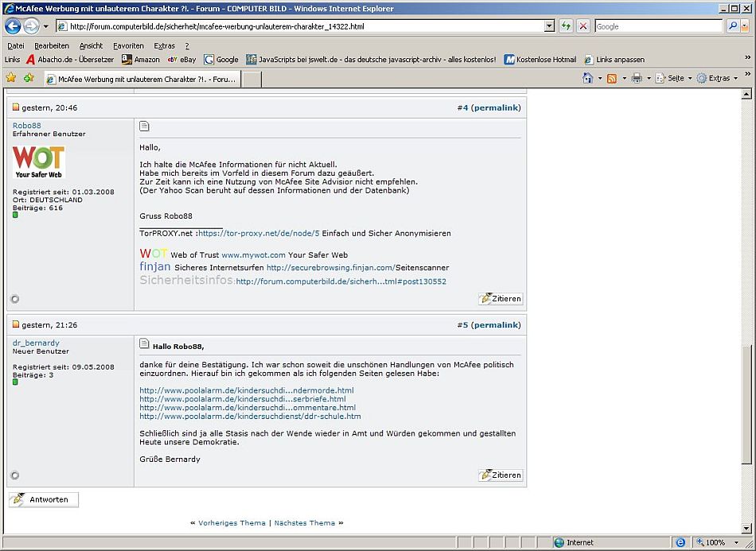The image size is (756, 551).
Task: Open the RSS Feeds dropdown arrow
Action: coord(625,78)
